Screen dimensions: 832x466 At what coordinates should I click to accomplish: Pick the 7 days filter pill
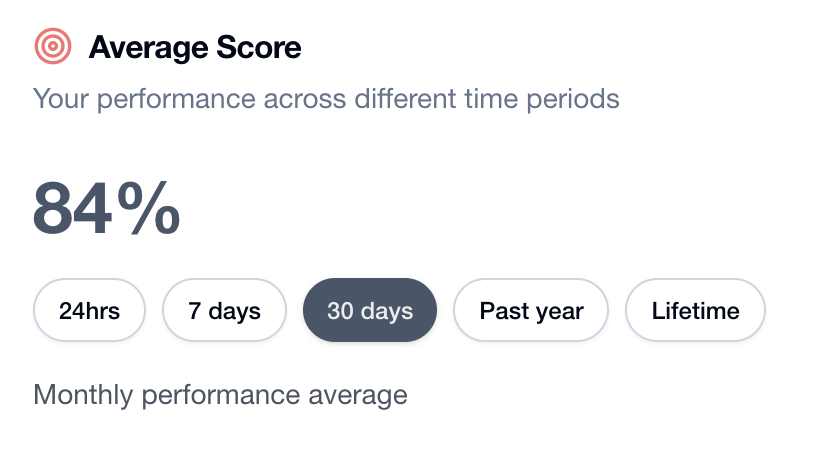pos(225,311)
